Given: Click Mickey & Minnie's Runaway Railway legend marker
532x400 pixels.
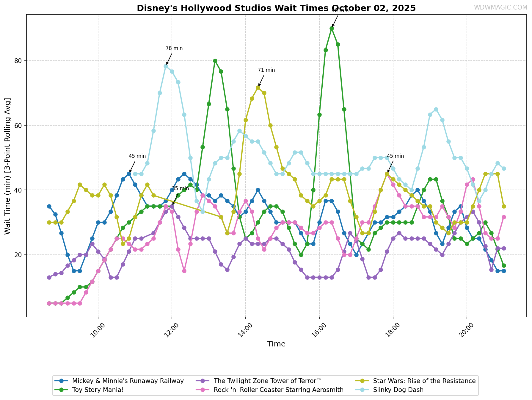Looking at the screenshot, I should coord(61,381).
